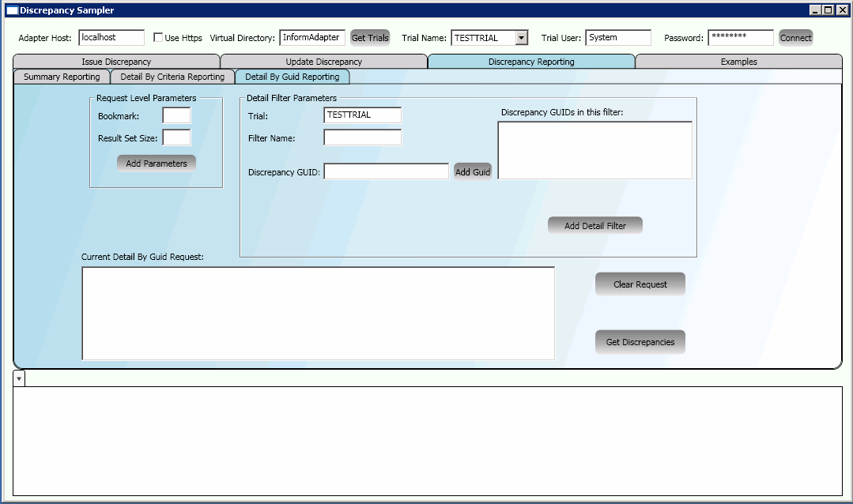
Task: Open the Trial Name dropdown
Action: pyautogui.click(x=521, y=37)
